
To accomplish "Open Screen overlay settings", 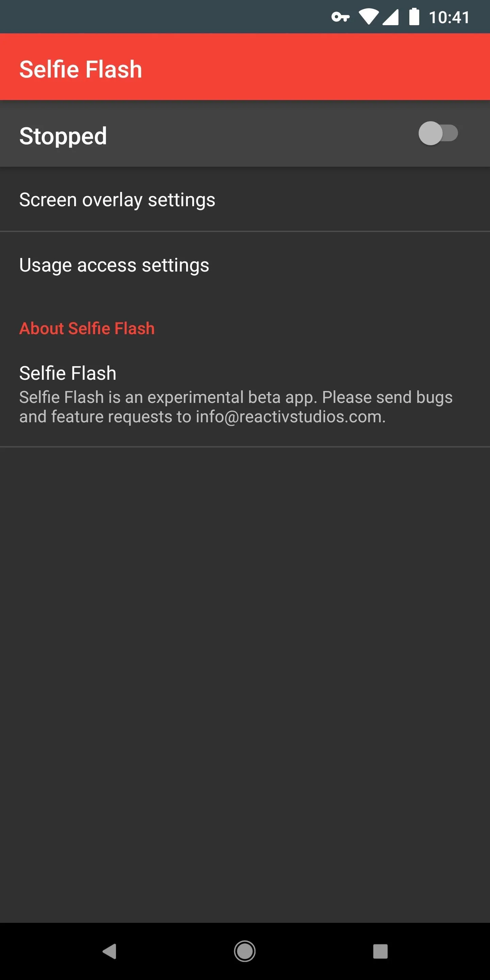I will pyautogui.click(x=245, y=199).
